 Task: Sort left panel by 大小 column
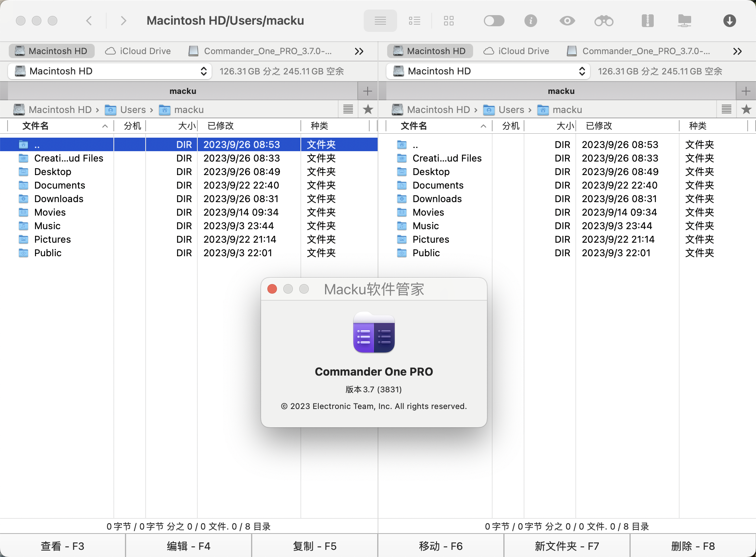(171, 126)
